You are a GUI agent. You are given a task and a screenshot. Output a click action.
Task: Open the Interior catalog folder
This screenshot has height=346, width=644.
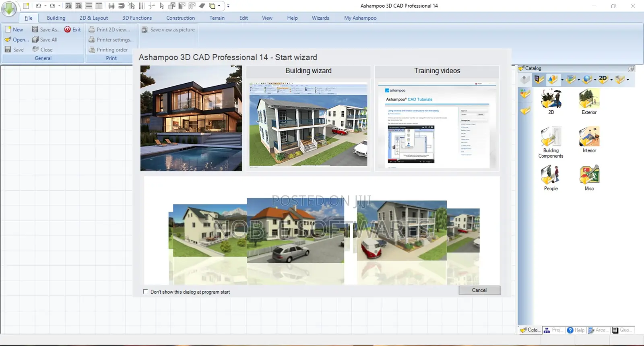[589, 140]
